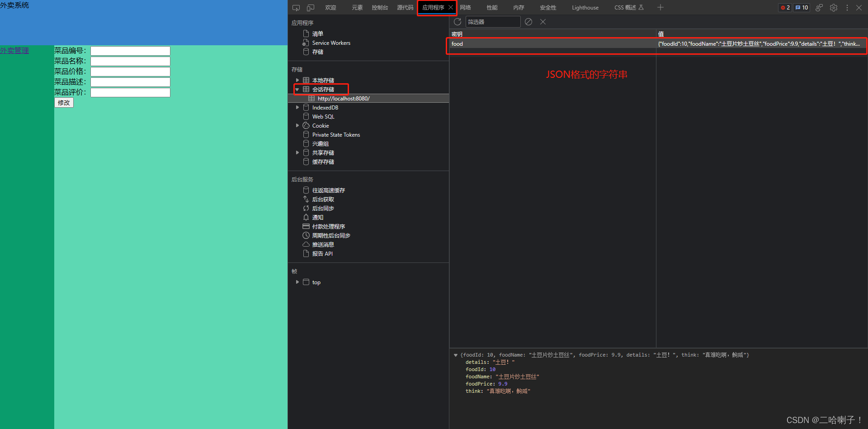
Task: Collapse the 会话存储 tree node
Action: 297,89
